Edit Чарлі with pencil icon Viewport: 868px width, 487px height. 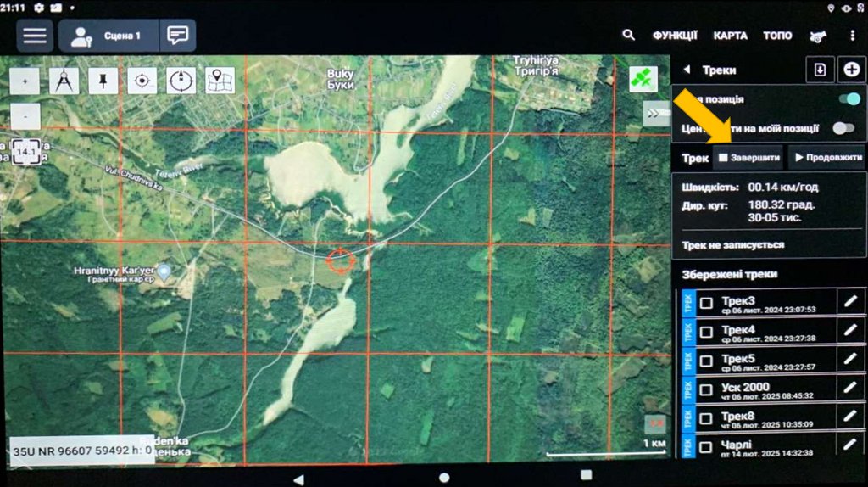click(850, 445)
